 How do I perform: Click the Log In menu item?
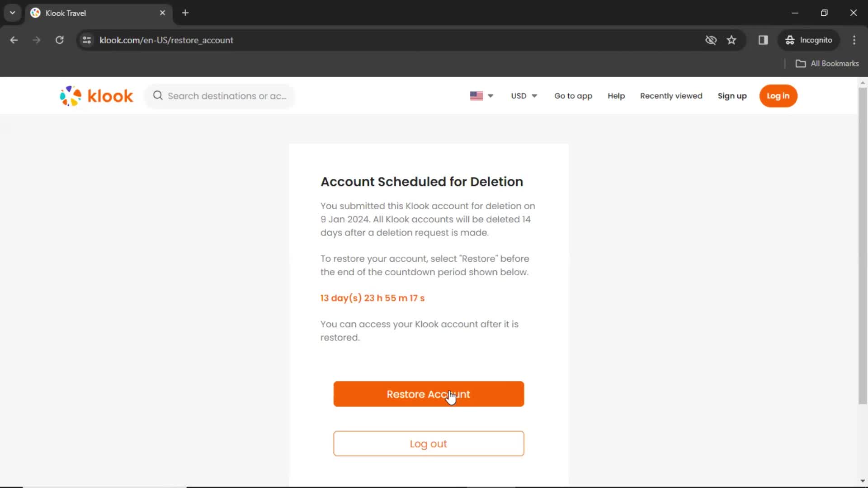tap(778, 95)
